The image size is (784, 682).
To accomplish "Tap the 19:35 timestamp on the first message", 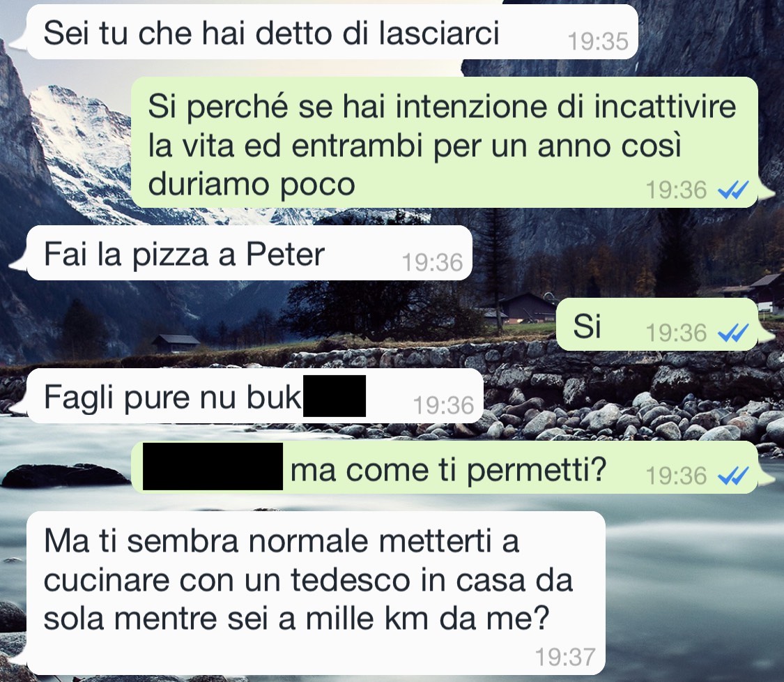I will [x=598, y=41].
